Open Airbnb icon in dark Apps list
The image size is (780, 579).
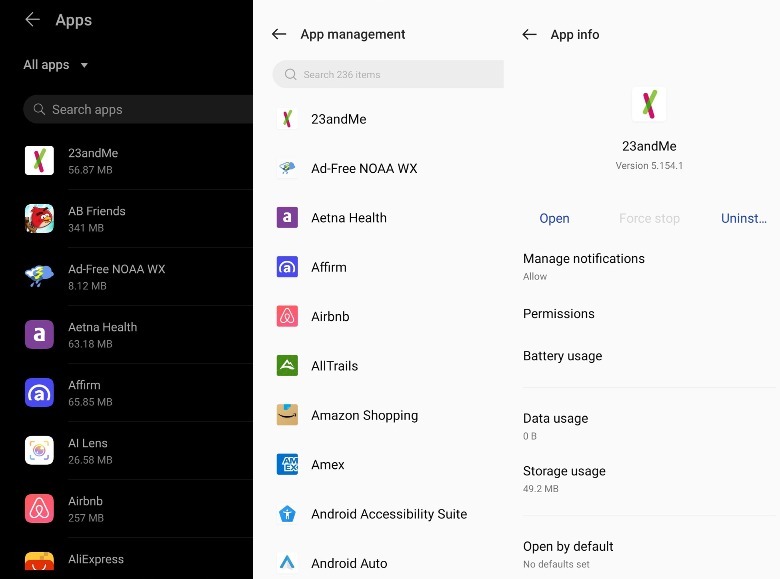click(x=39, y=508)
